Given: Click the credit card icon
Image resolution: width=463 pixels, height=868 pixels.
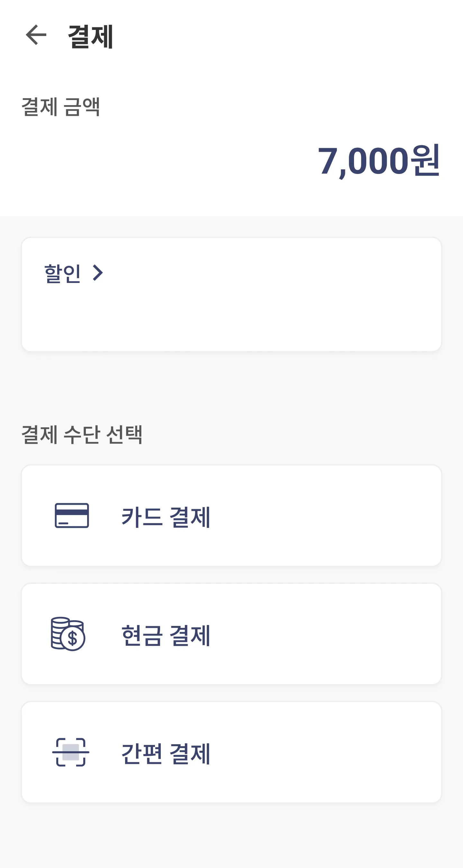Looking at the screenshot, I should (72, 516).
